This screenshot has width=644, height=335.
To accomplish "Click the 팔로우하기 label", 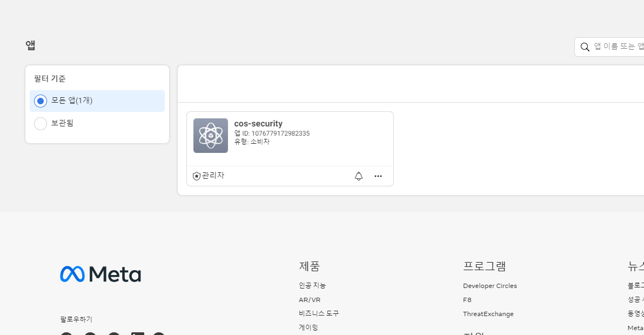I will [76, 319].
